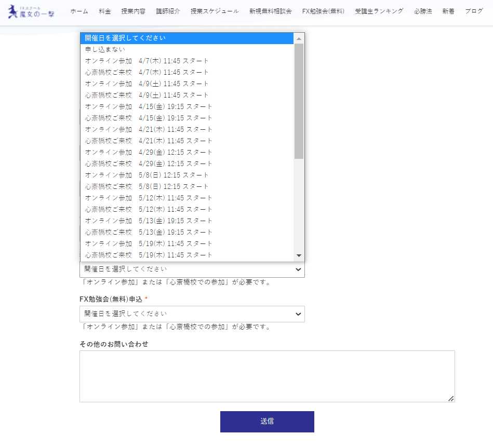Select オンライン参加 5/13(金) 19:15 スタート
The height and width of the screenshot is (448, 493).
(x=187, y=221)
